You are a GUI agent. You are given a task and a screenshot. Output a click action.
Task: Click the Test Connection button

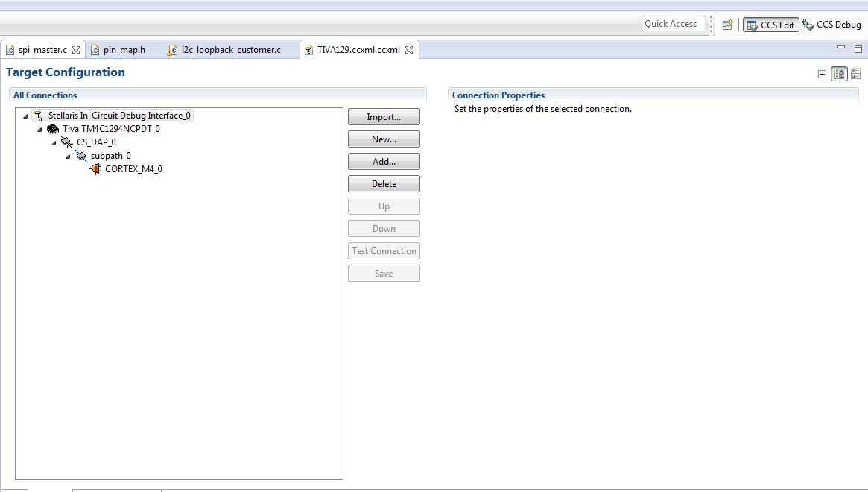click(384, 251)
